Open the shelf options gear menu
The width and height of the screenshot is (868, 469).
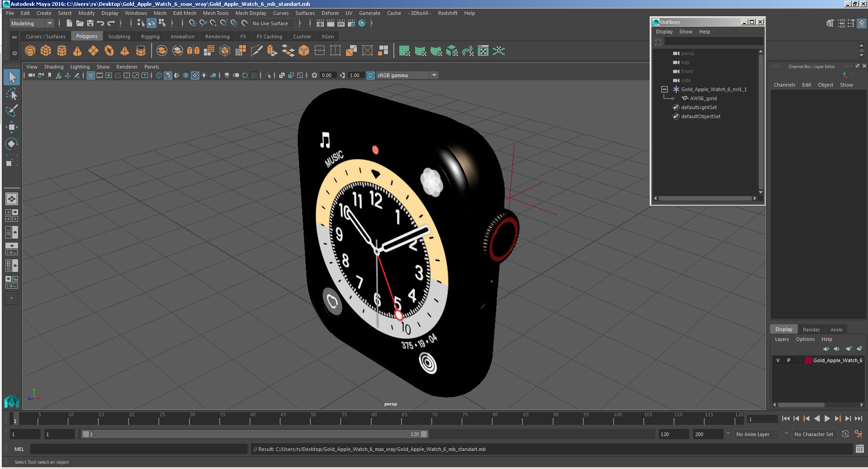pos(14,53)
